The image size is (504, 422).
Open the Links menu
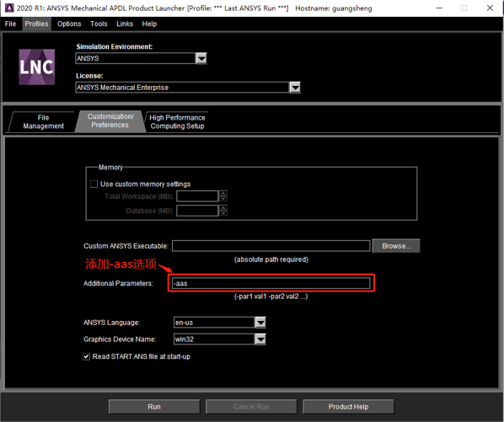pos(125,24)
